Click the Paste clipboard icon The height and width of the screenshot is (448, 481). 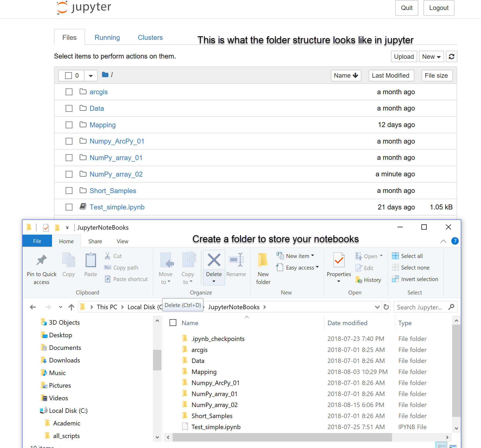pos(91,260)
